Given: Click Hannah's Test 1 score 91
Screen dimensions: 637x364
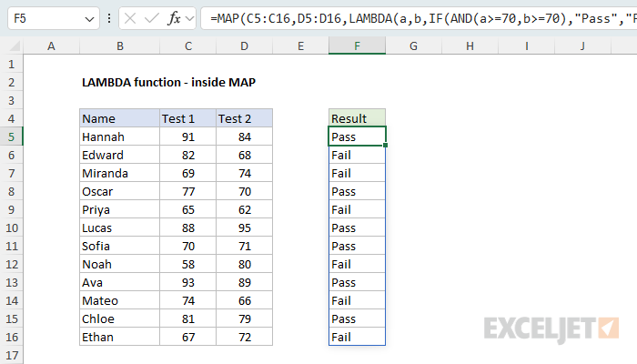Looking at the screenshot, I should coord(187,136).
